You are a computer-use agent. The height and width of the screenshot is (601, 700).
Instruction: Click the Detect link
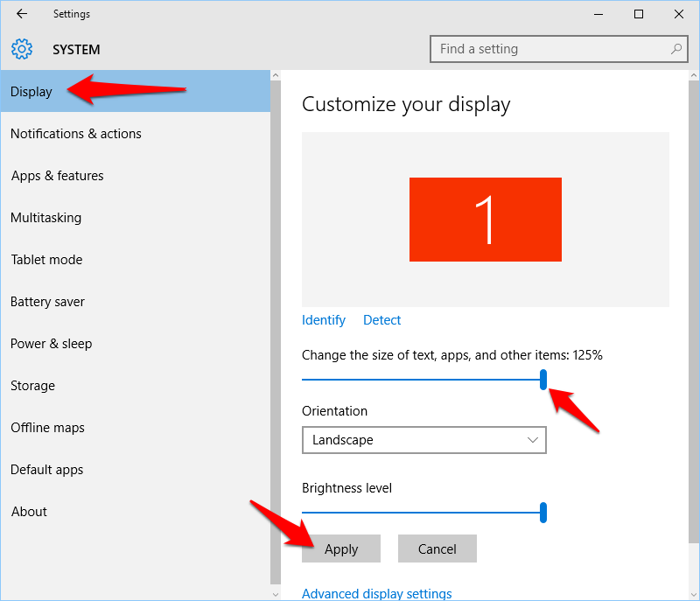pos(381,320)
